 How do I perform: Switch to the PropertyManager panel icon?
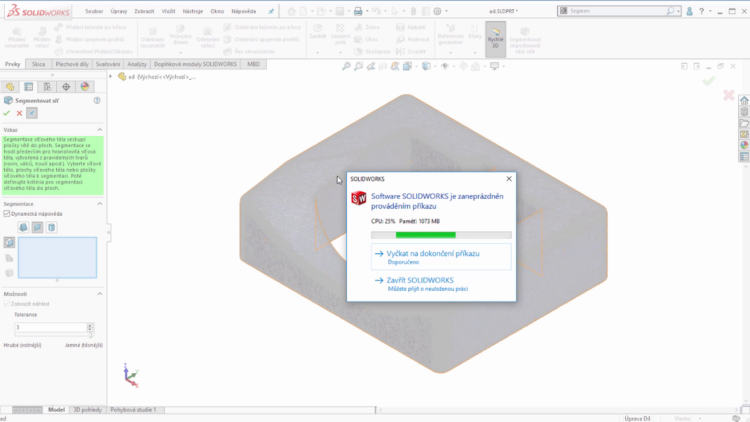coord(29,87)
